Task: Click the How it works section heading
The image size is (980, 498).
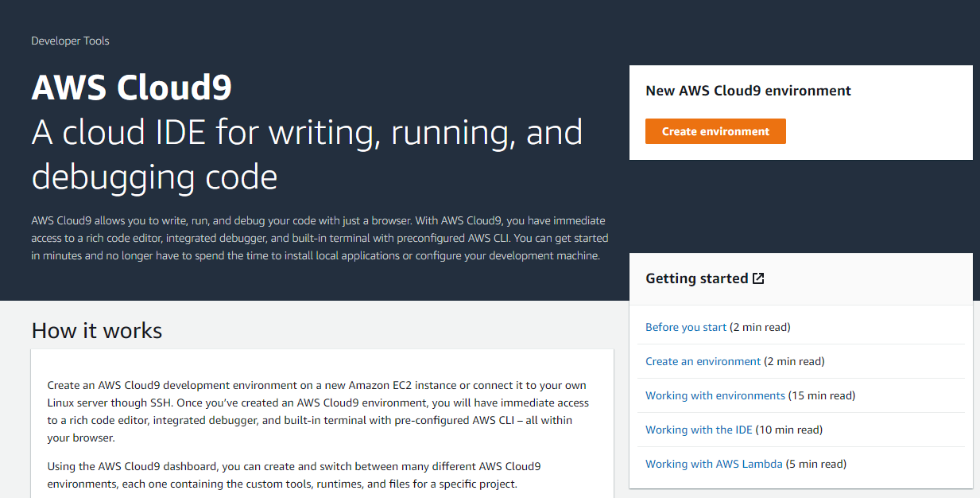Action: tap(96, 330)
